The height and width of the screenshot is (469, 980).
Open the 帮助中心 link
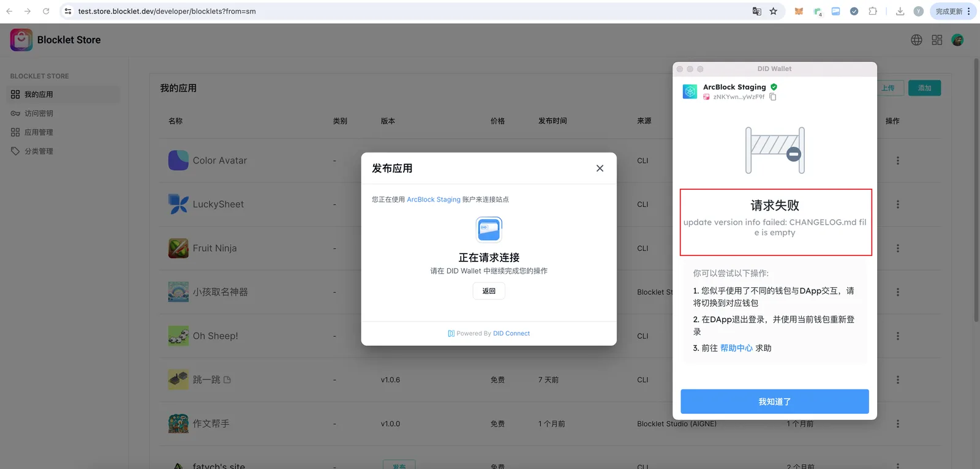(736, 348)
